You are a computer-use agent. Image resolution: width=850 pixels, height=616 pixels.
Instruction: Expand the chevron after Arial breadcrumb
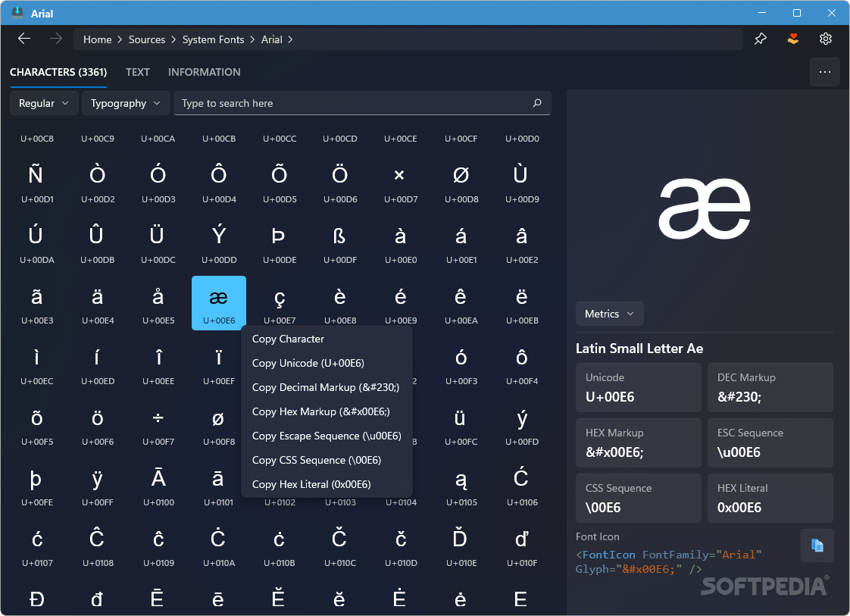[x=291, y=39]
